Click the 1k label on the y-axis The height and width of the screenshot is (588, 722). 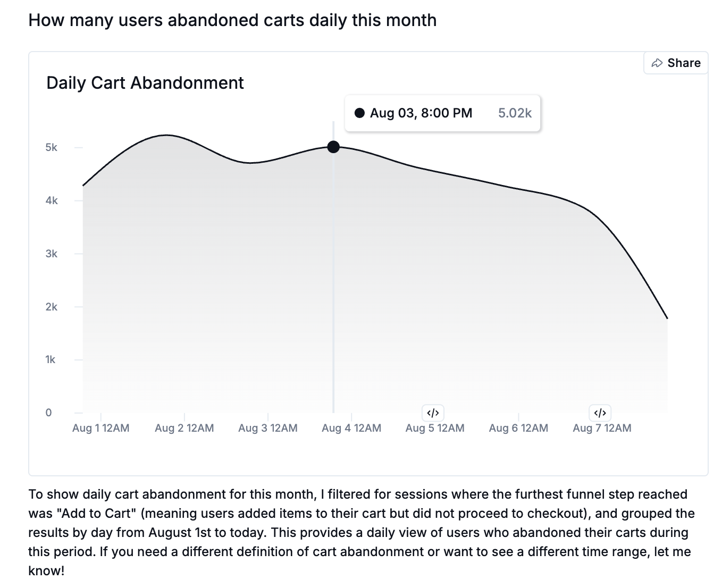click(x=51, y=359)
